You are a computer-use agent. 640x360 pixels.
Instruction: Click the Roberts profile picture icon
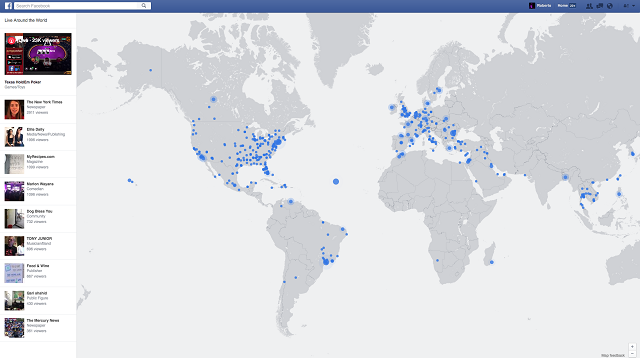click(532, 6)
